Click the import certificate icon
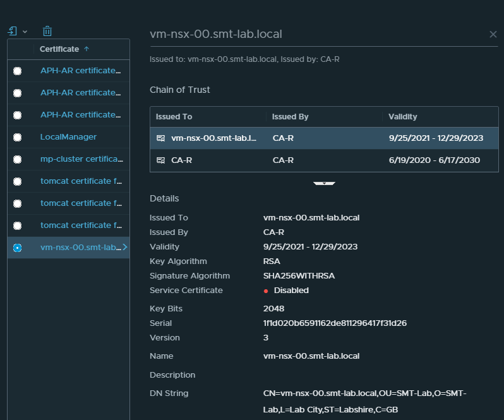504x420 pixels. pyautogui.click(x=13, y=31)
